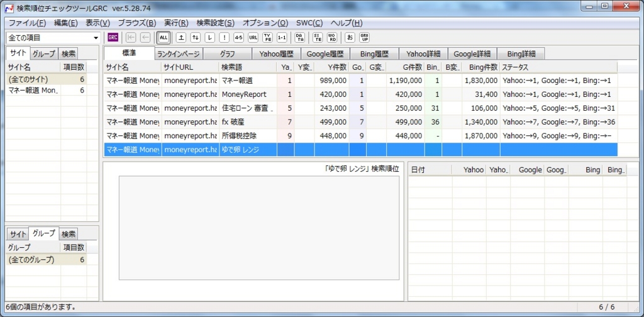Image resolution: width=644 pixels, height=317 pixels.
Task: Open the 検索設定(S) menu
Action: pyautogui.click(x=216, y=23)
